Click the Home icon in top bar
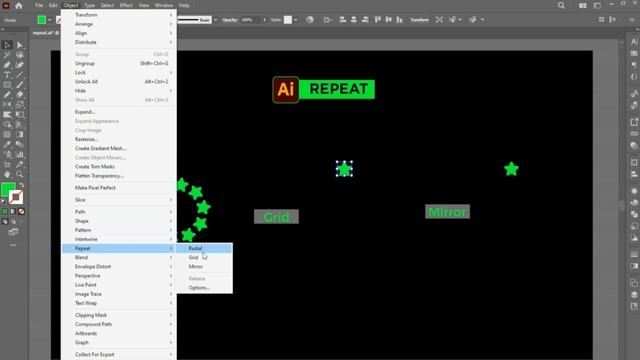The image size is (640, 360). click(19, 6)
